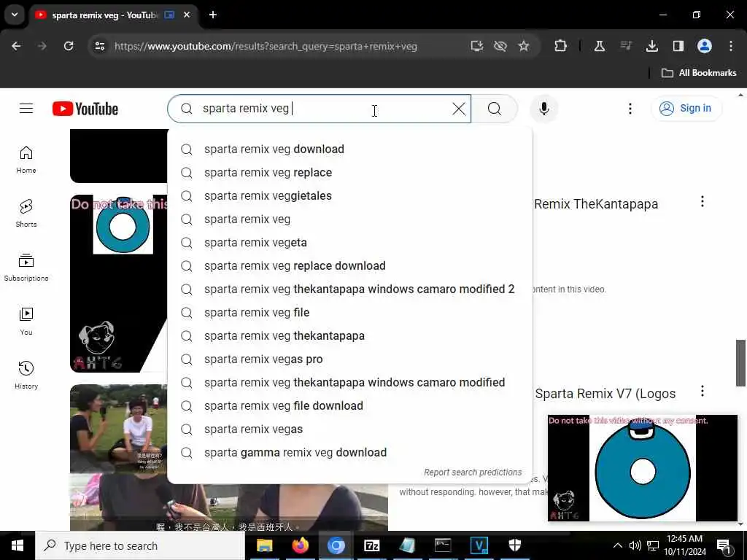Open the You section in sidebar
Screen dimensions: 747x560
[26, 322]
